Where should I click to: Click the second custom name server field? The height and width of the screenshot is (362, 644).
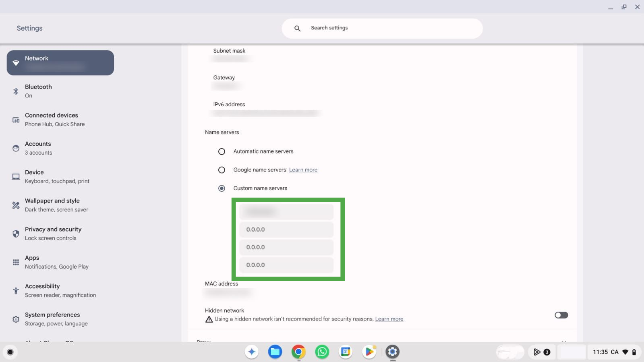pos(286,230)
